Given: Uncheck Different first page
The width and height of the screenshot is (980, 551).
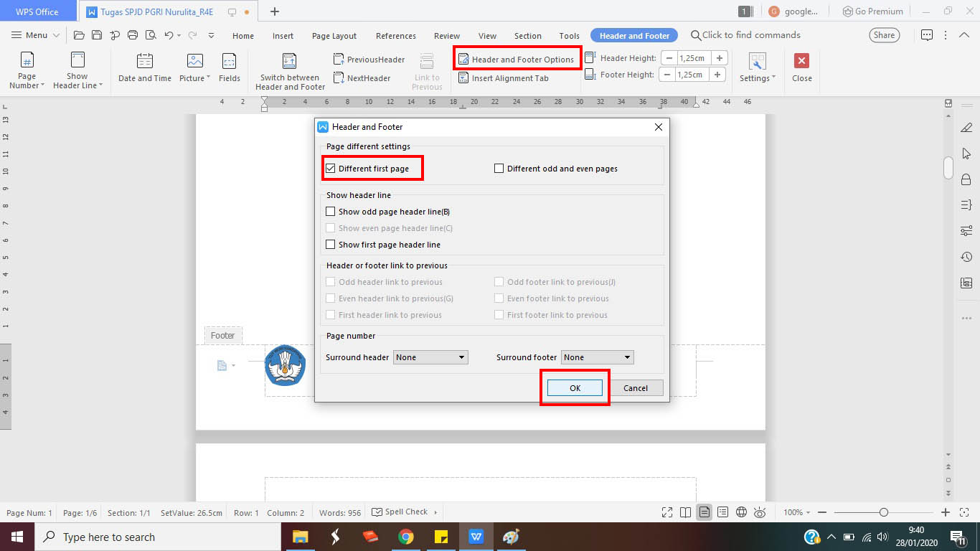Looking at the screenshot, I should coord(331,168).
